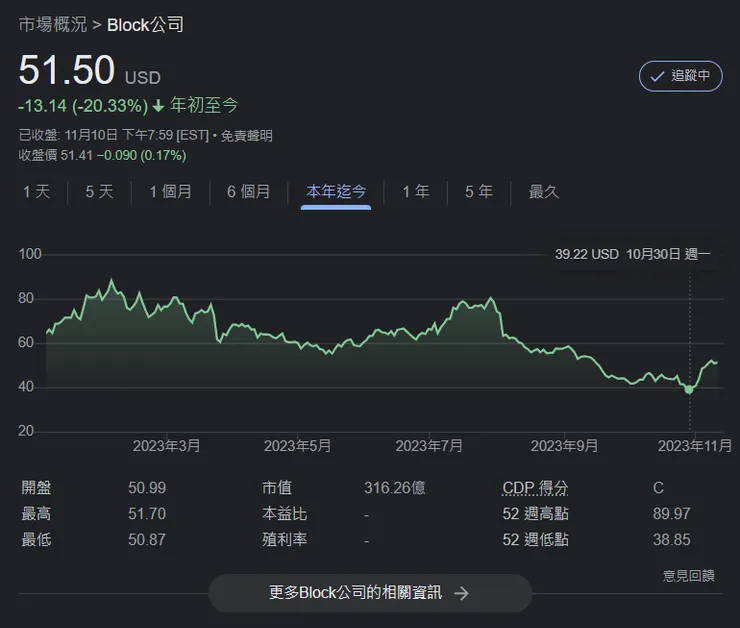Click the CDP 得分 label
Viewport: 740px width, 628px height.
(535, 487)
